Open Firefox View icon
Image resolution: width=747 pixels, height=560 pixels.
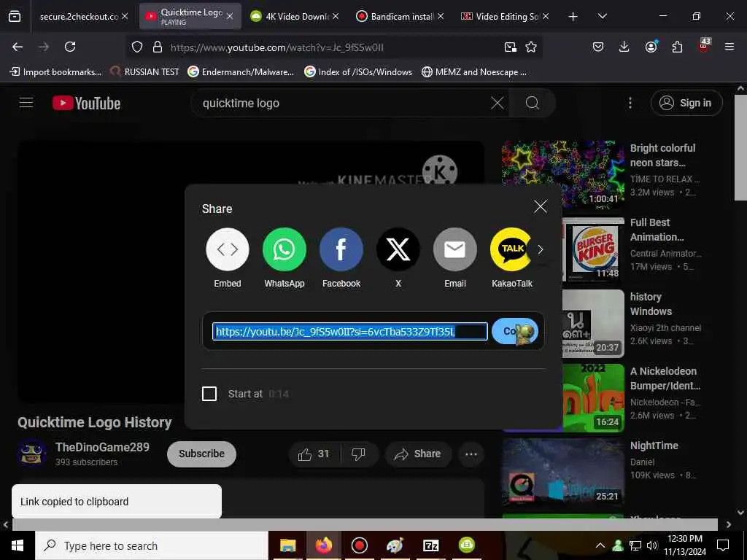tap(15, 17)
